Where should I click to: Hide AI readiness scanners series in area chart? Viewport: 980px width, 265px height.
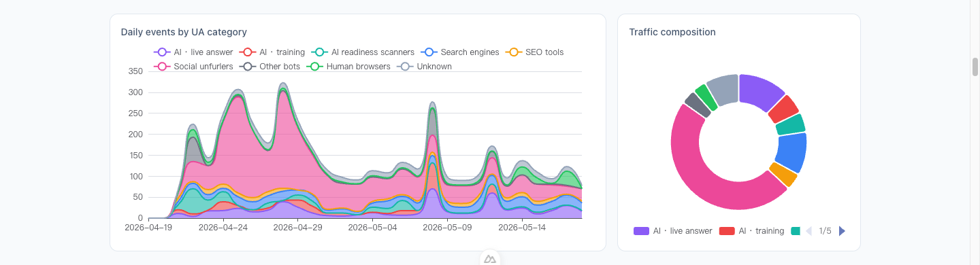[363, 52]
